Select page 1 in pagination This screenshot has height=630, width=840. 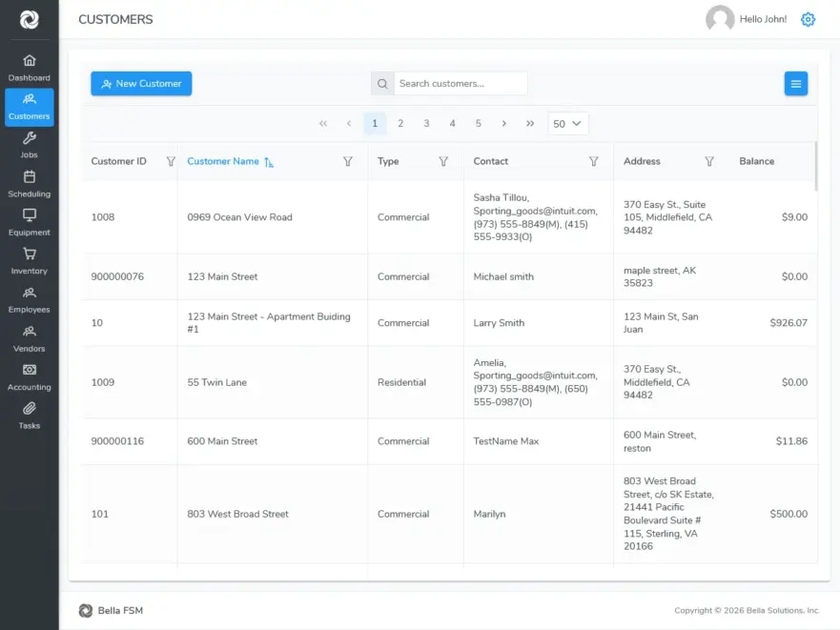tap(375, 123)
